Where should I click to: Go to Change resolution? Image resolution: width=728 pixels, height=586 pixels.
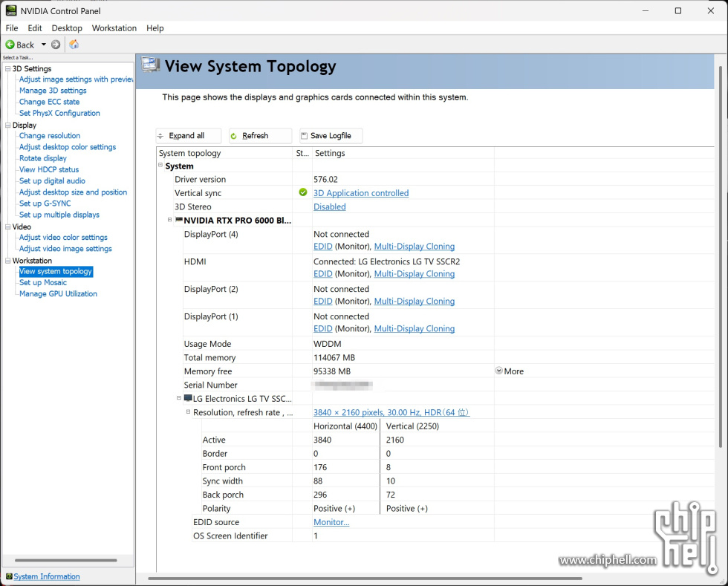coord(50,136)
